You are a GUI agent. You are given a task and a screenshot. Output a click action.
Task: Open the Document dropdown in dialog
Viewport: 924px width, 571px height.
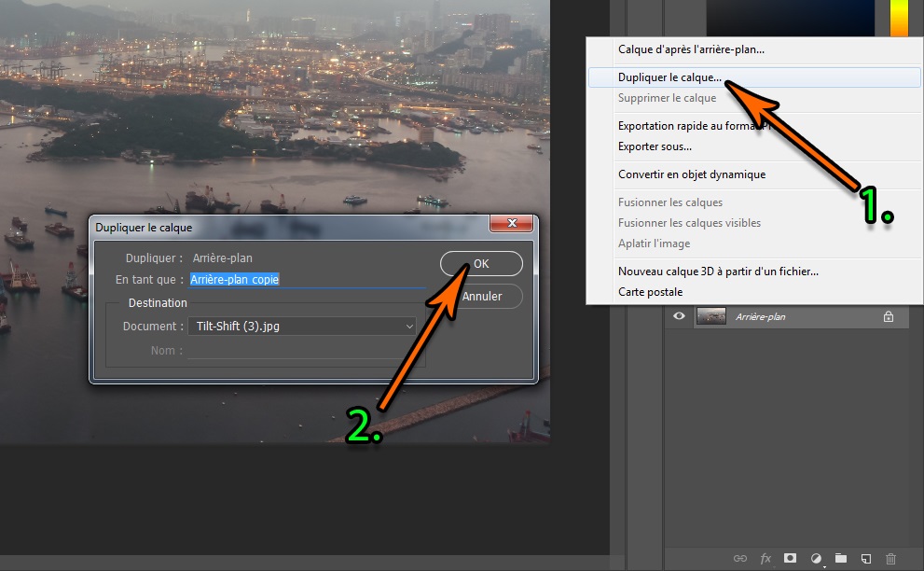tap(301, 326)
